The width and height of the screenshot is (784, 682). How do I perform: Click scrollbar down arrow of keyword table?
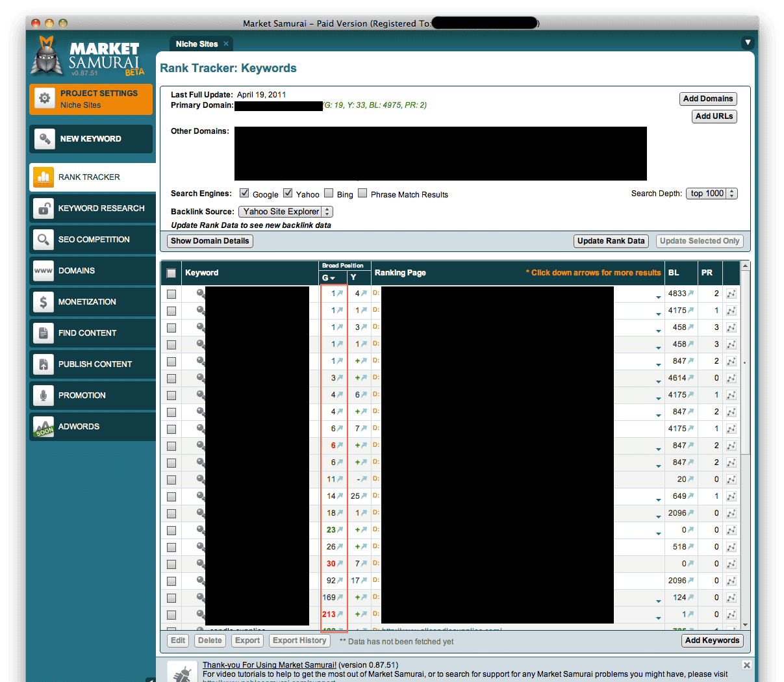[745, 625]
